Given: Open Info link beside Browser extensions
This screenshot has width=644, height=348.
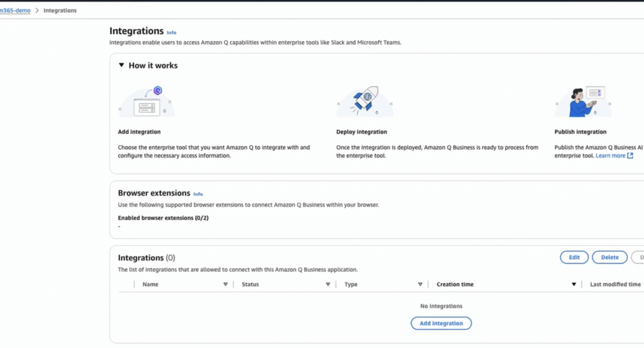Looking at the screenshot, I should [x=198, y=194].
